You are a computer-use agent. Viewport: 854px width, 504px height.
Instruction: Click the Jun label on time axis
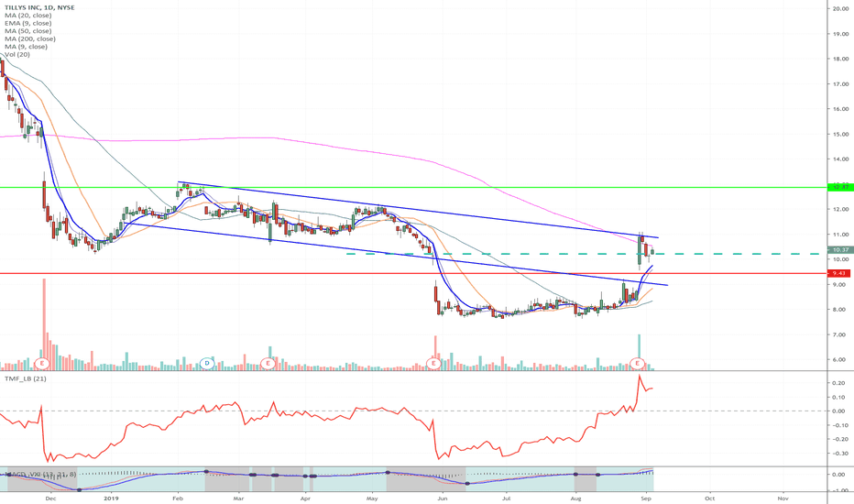[x=443, y=498]
